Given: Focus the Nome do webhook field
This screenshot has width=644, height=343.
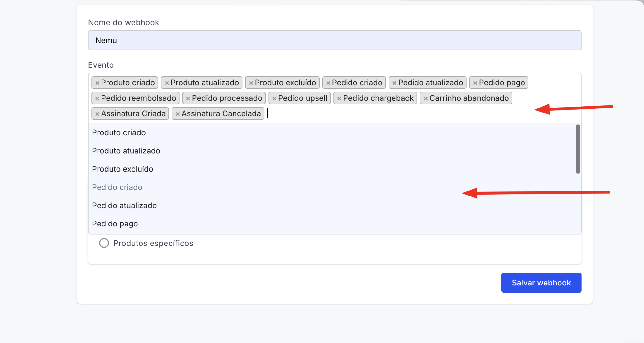Looking at the screenshot, I should [335, 40].
